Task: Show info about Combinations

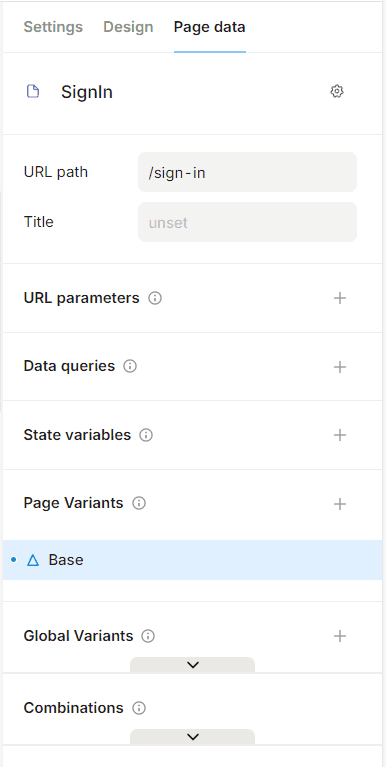Action: point(139,708)
